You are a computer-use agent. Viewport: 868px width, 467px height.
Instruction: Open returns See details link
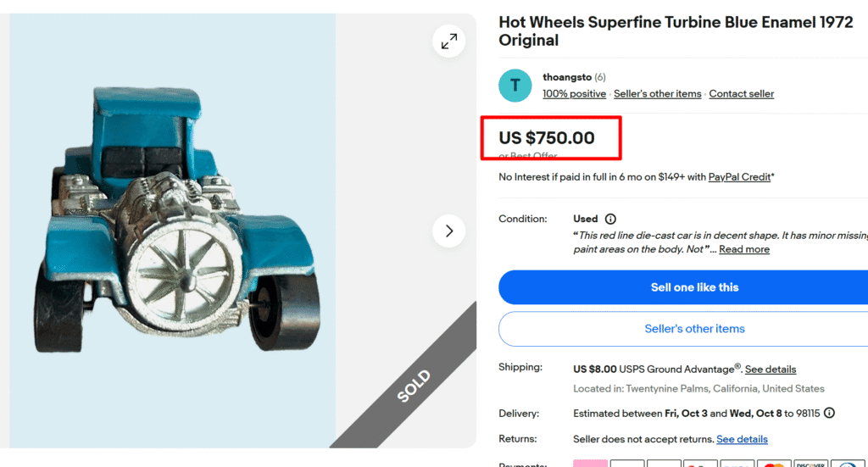click(742, 439)
